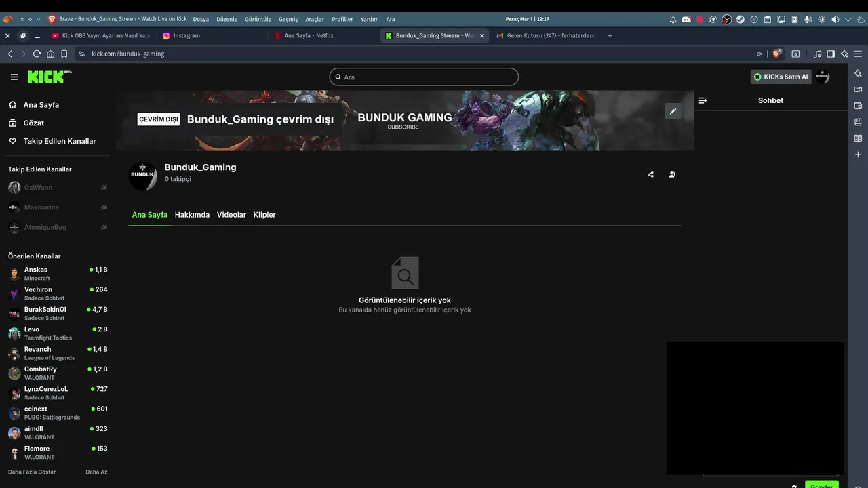
Task: Open the Brave main hamburger menu
Action: tap(858, 54)
